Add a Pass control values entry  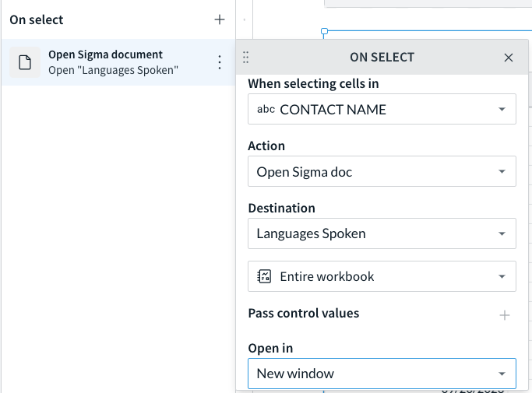coord(505,315)
